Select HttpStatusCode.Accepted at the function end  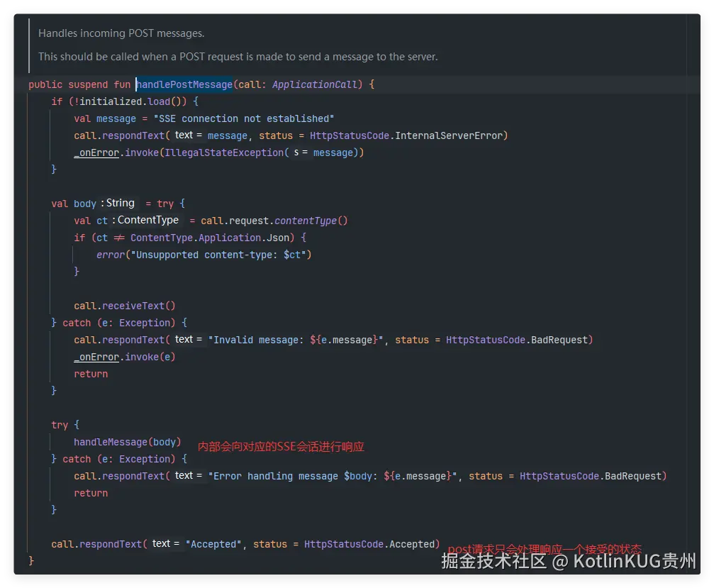[x=372, y=544]
